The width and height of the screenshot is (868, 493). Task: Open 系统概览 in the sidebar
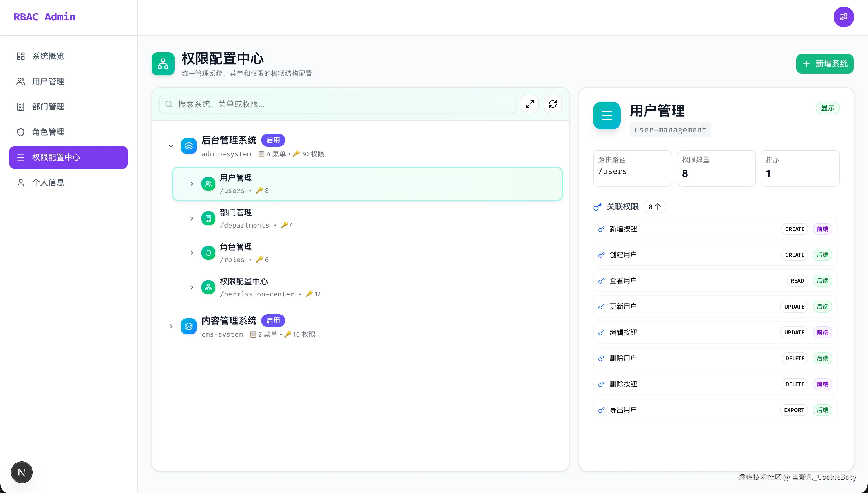pos(48,56)
